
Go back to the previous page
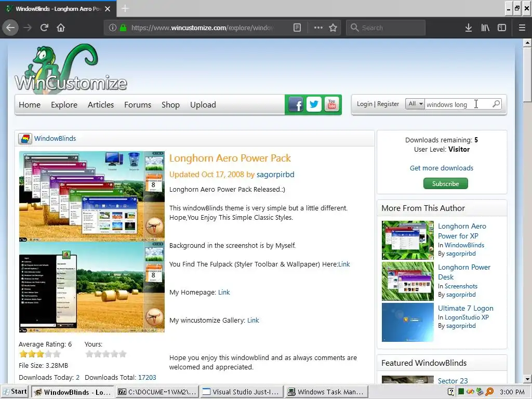click(x=10, y=28)
